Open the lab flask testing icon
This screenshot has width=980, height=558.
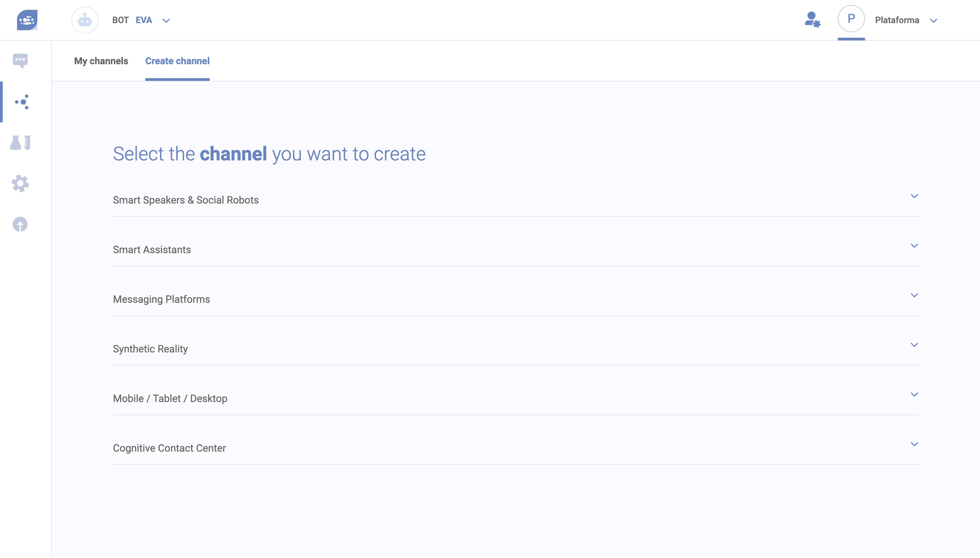20,143
